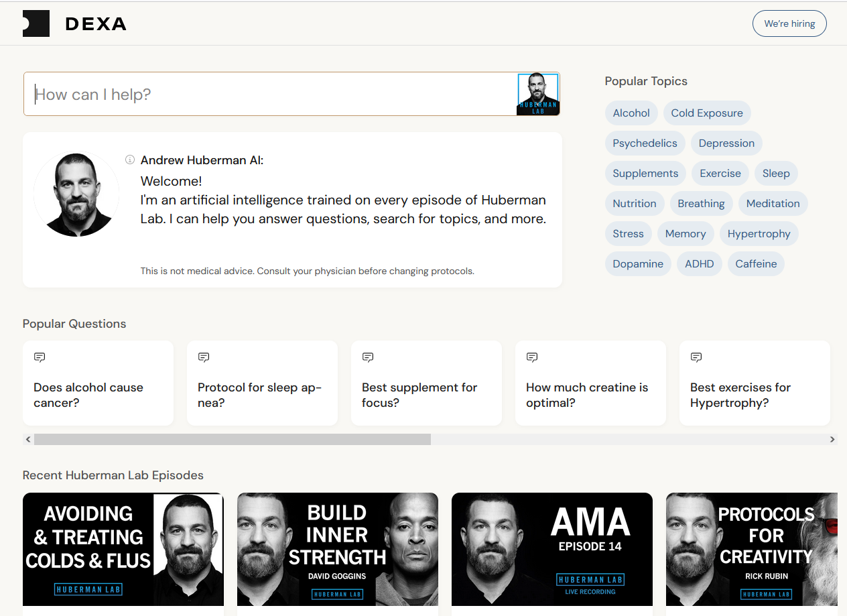Ask 'How much creatine is optimal?' question

pos(590,383)
